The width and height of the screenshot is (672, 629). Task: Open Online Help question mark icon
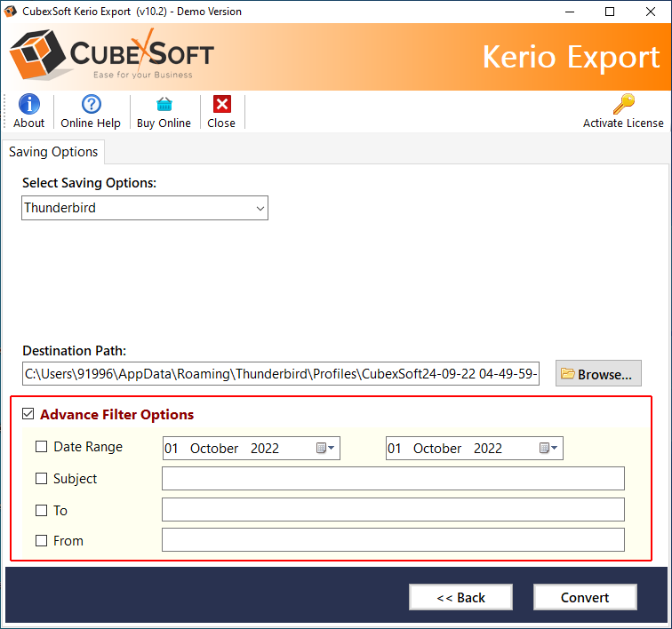coord(92,104)
